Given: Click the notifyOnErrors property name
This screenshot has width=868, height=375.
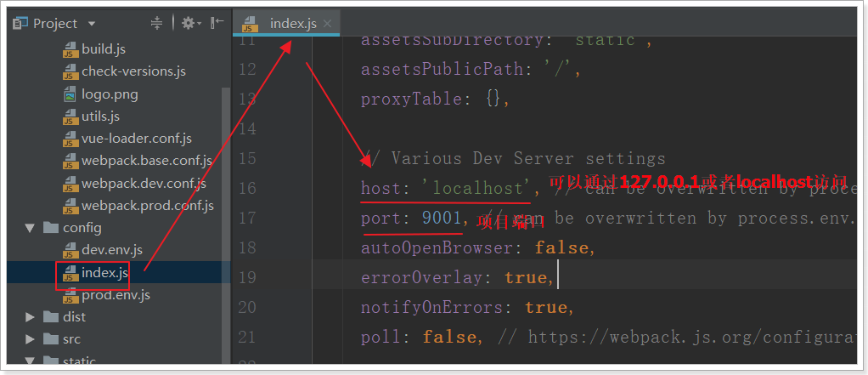Looking at the screenshot, I should click(432, 308).
